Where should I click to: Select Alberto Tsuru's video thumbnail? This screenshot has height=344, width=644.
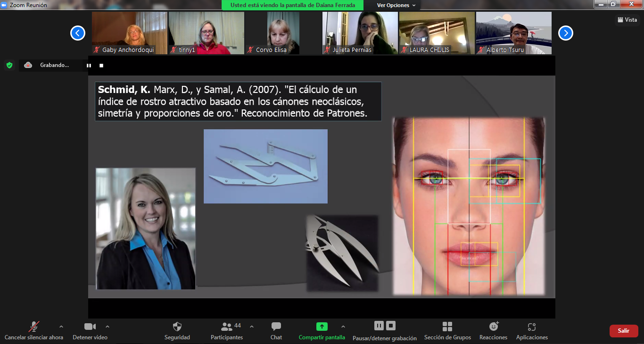[513, 33]
